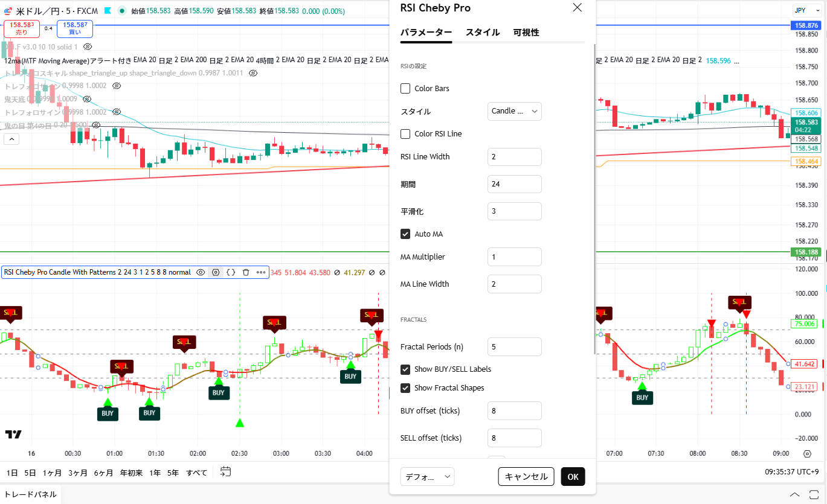
Task: Switch to the スタイル tab
Action: coord(483,33)
